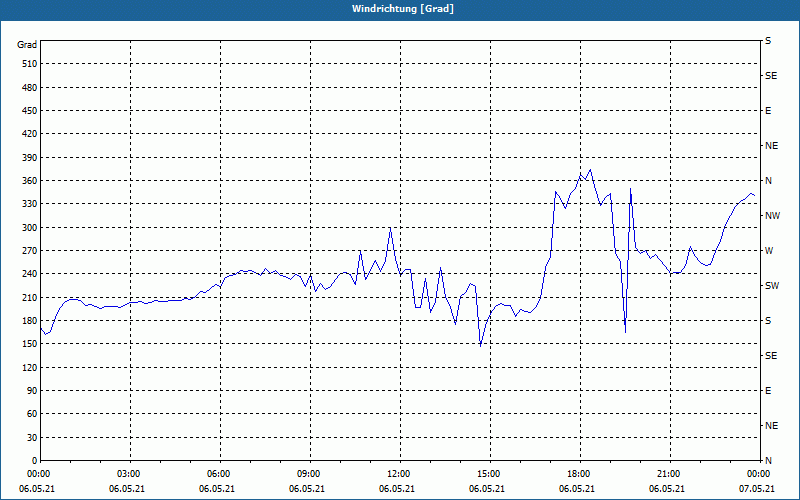Select the S compass label level with 180

pos(768,321)
